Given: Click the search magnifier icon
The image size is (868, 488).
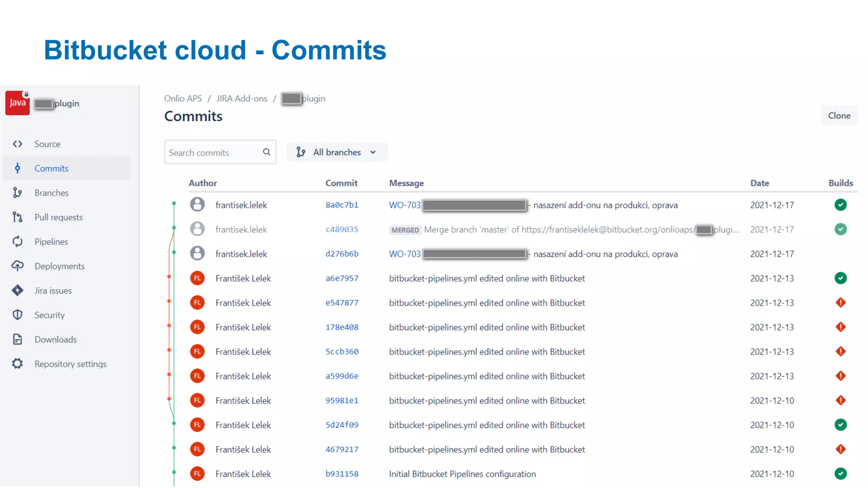Looking at the screenshot, I should point(267,152).
